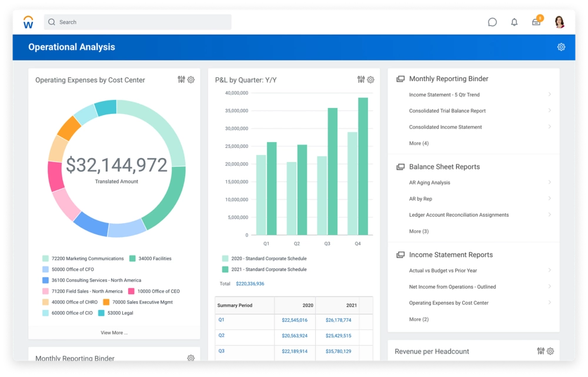Open the notifications bell
Viewport: 588px width, 377px height.
(514, 22)
